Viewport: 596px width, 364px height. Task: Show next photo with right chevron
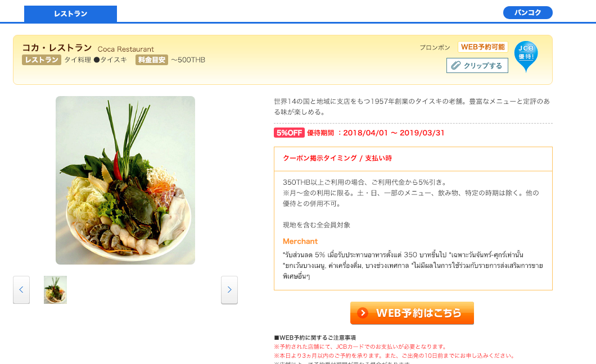229,290
